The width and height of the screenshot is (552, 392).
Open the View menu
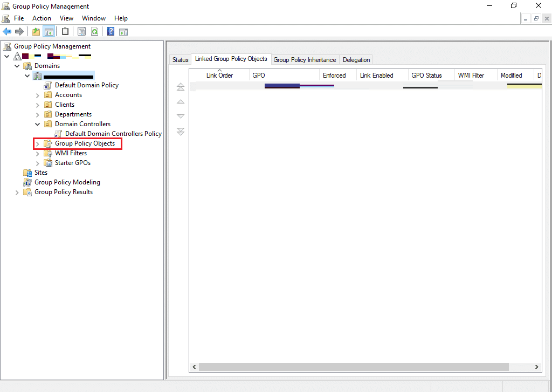click(x=66, y=18)
